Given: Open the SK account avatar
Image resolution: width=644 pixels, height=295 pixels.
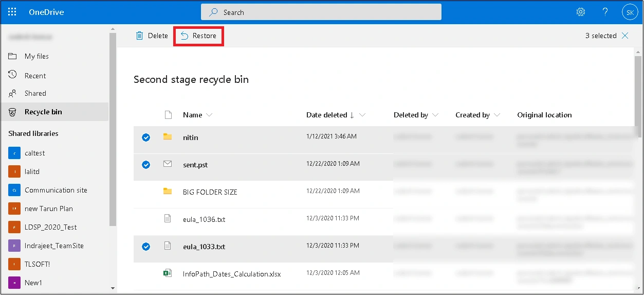Looking at the screenshot, I should (630, 12).
